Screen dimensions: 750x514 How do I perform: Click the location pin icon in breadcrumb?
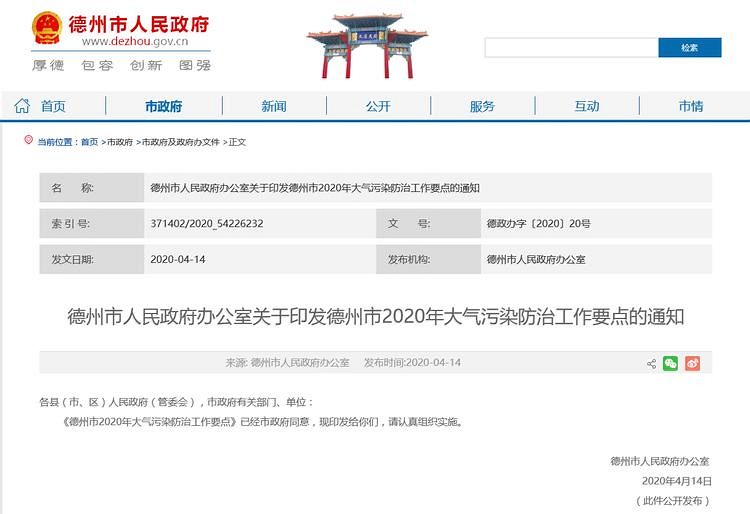(x=29, y=141)
